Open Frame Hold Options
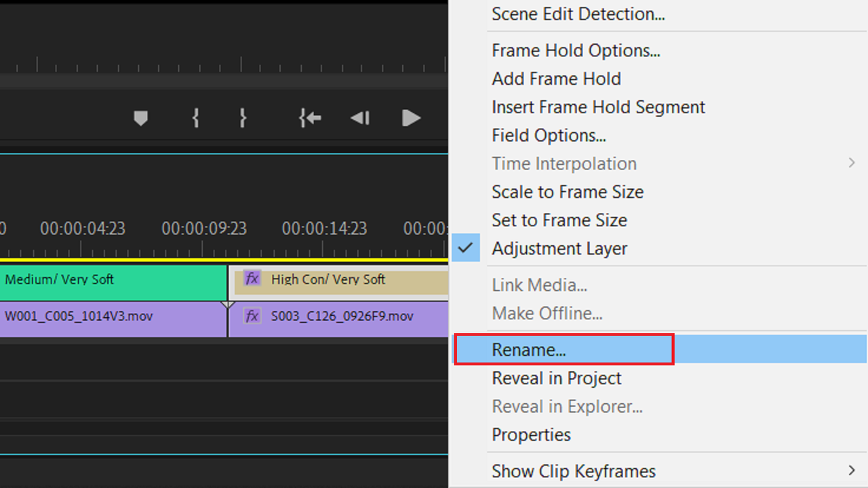The height and width of the screenshot is (488, 868). tap(576, 51)
